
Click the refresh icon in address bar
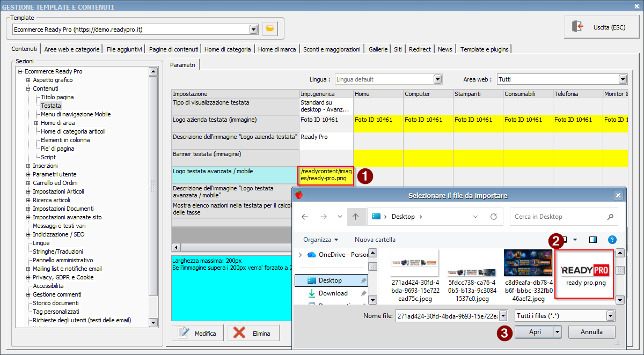pyautogui.click(x=493, y=217)
